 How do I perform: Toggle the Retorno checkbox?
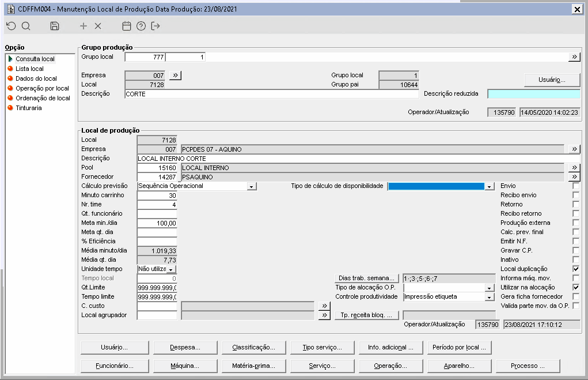click(576, 204)
